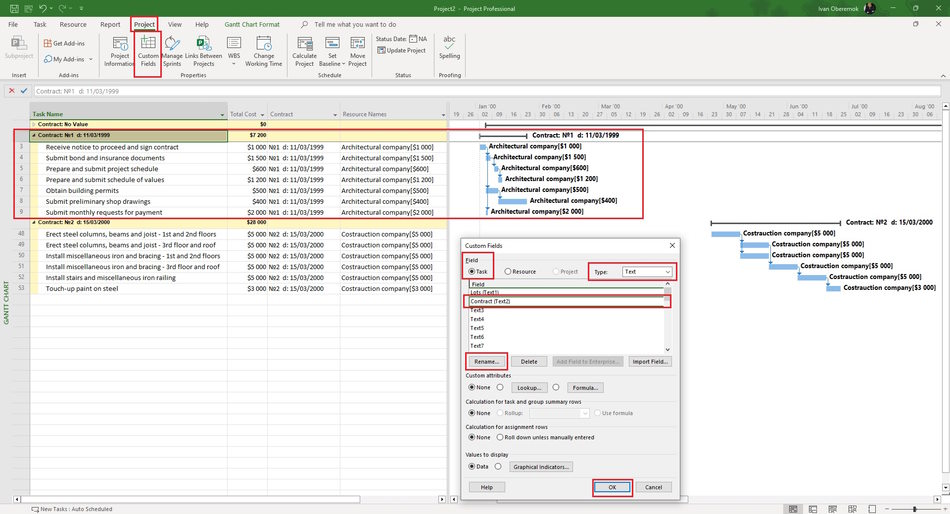This screenshot has width=950, height=514.
Task: Click Update Project in Status group
Action: (401, 51)
